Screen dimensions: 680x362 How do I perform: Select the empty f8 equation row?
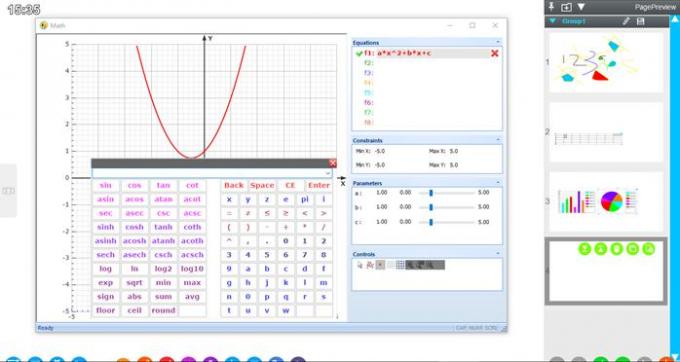[x=427, y=123]
